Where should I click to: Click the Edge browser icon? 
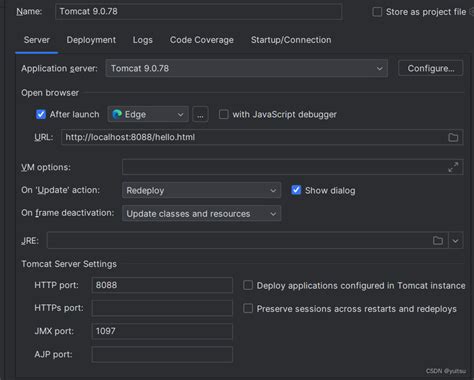pyautogui.click(x=117, y=114)
